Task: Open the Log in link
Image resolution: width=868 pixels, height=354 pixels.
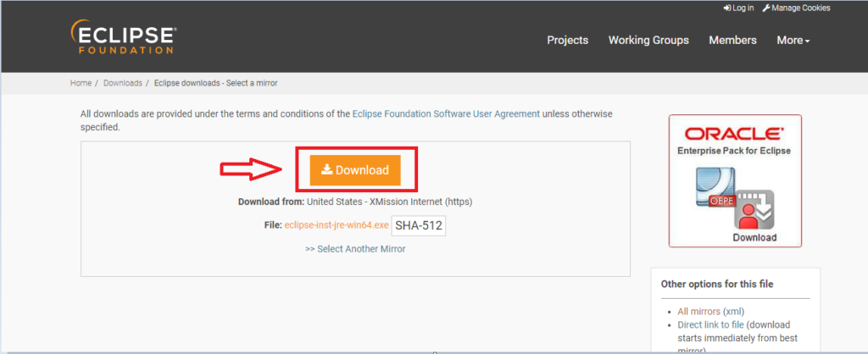Action: (x=738, y=8)
